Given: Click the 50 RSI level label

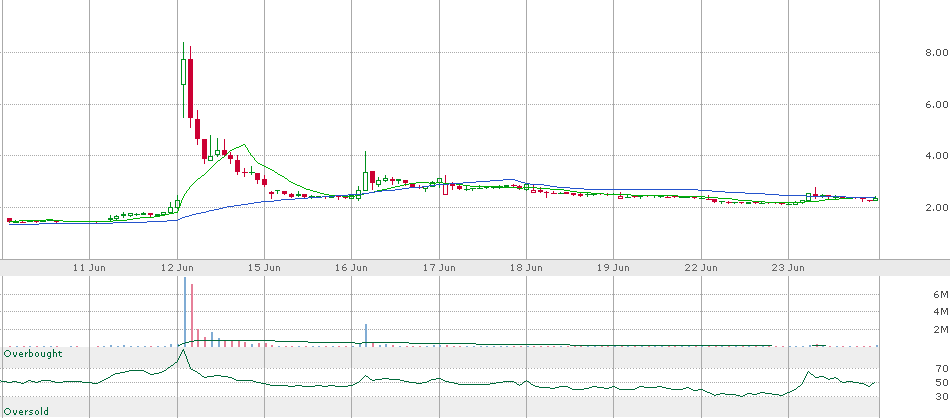Looking at the screenshot, I should coord(942,382).
